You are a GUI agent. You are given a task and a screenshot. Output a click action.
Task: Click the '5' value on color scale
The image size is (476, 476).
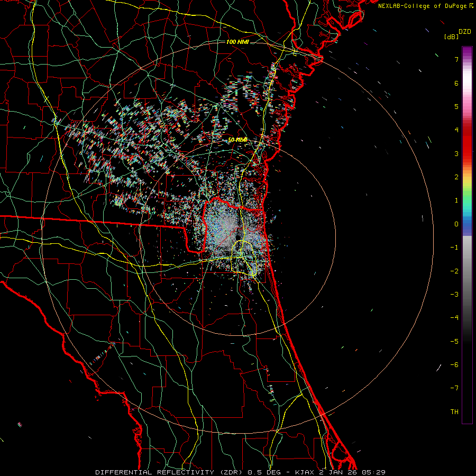pyautogui.click(x=456, y=106)
